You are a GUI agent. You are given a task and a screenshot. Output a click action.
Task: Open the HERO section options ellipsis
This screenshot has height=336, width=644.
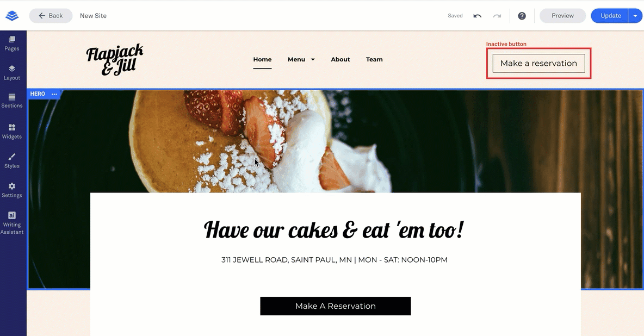click(x=54, y=94)
